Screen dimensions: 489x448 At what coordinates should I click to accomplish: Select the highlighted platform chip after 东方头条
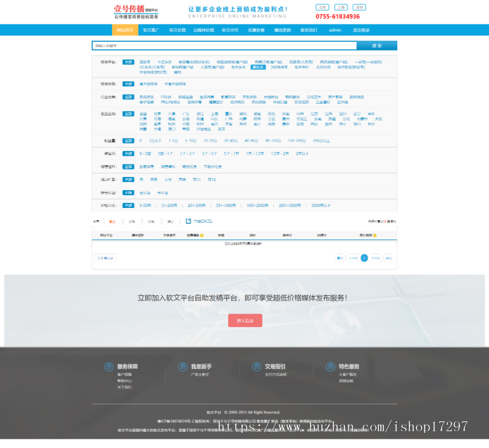(258, 67)
